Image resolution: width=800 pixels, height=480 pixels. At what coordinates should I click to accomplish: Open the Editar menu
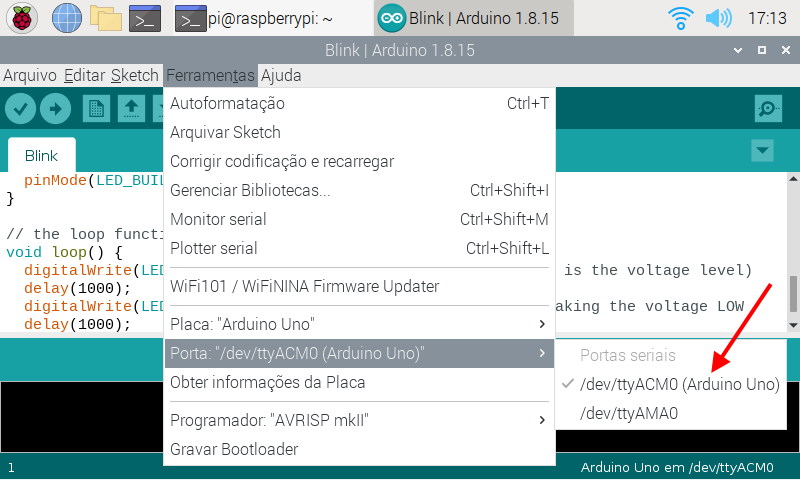[x=84, y=75]
